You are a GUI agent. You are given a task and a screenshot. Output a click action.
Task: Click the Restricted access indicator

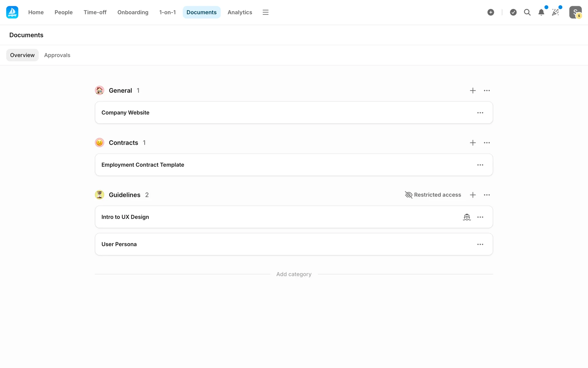(x=433, y=195)
